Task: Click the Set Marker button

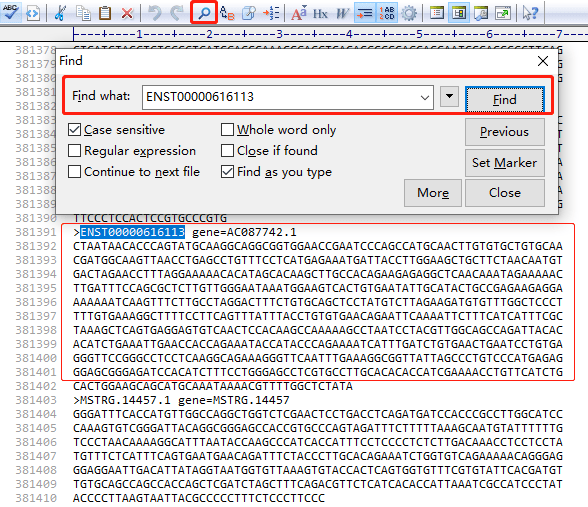Action: tap(505, 163)
